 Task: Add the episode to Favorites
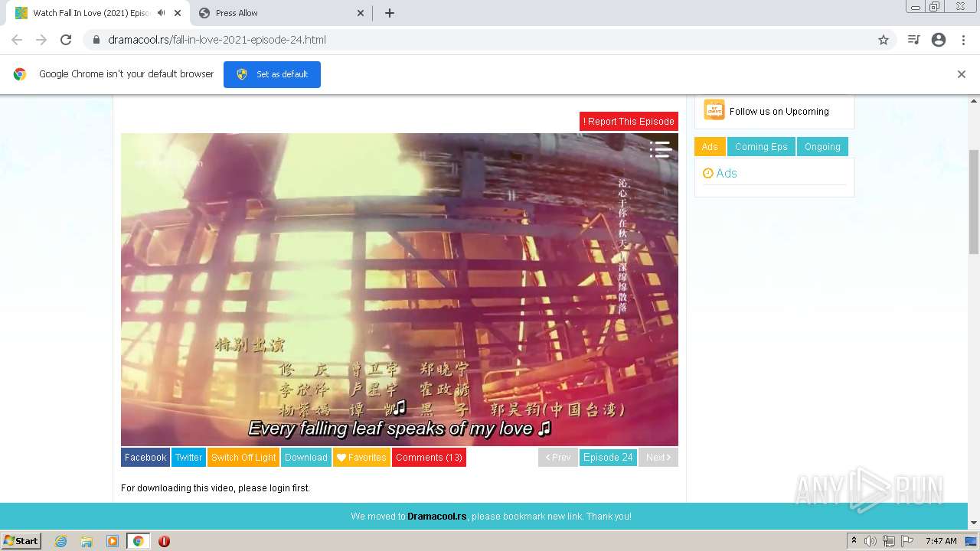click(361, 457)
